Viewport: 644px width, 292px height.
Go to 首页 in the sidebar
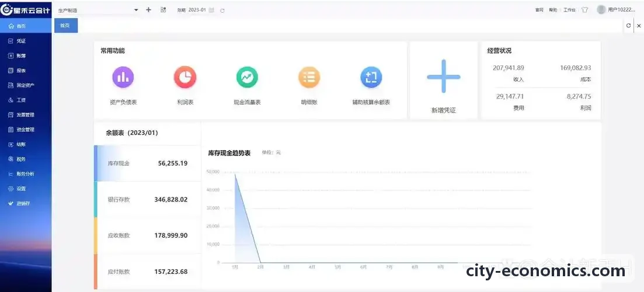click(x=26, y=26)
